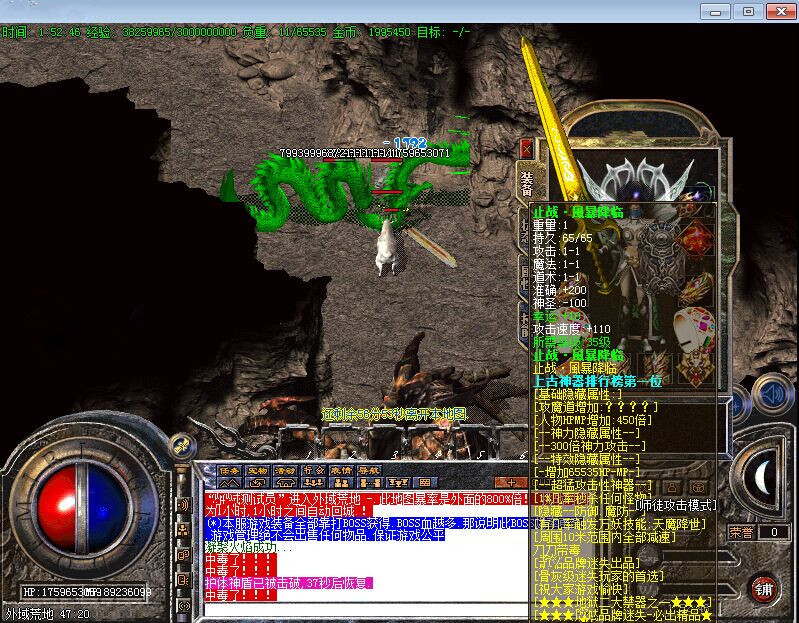Expand the chat window with plus button

(509, 482)
